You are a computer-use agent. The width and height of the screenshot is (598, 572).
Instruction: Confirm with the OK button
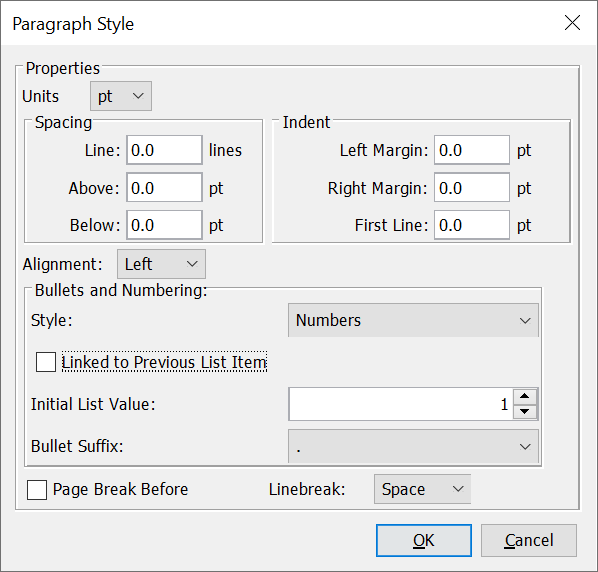click(x=424, y=540)
